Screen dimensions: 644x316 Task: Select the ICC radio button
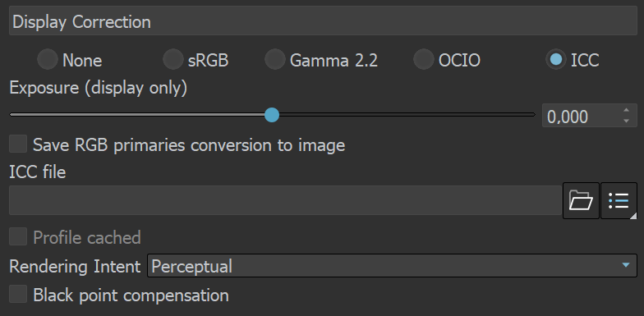pyautogui.click(x=555, y=60)
